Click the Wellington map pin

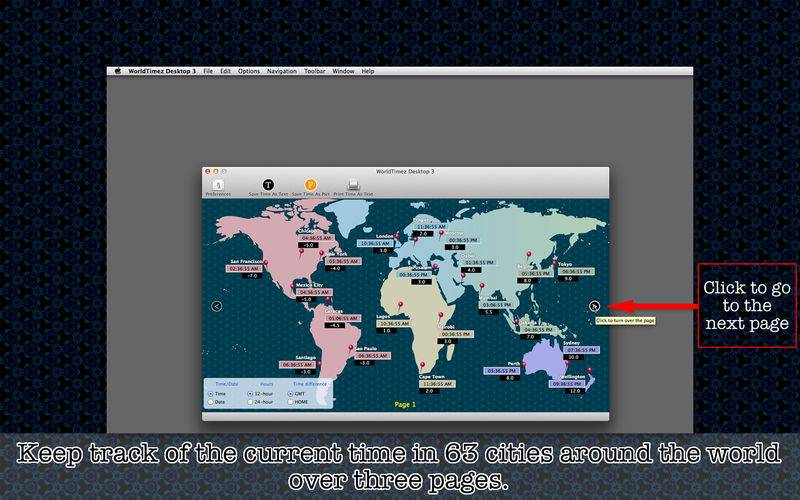(589, 371)
